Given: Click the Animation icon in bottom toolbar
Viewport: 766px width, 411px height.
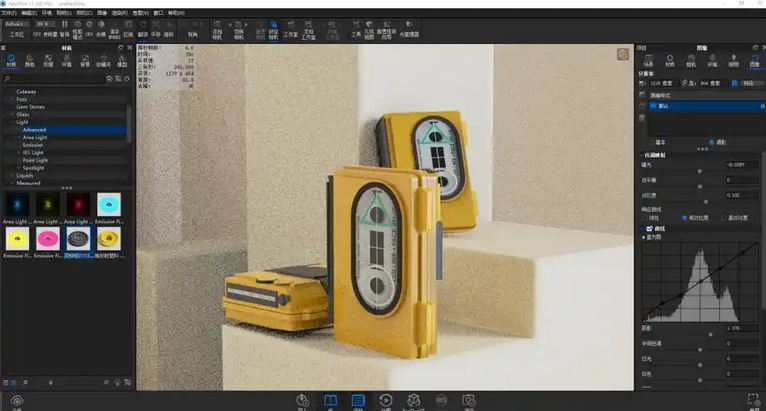Looking at the screenshot, I should coord(386,401).
